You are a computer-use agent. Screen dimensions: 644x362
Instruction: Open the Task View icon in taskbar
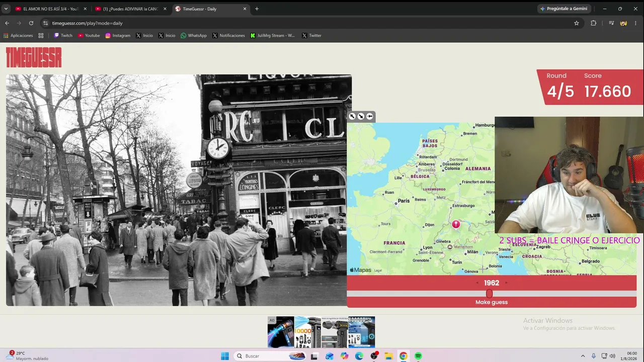tap(314, 356)
